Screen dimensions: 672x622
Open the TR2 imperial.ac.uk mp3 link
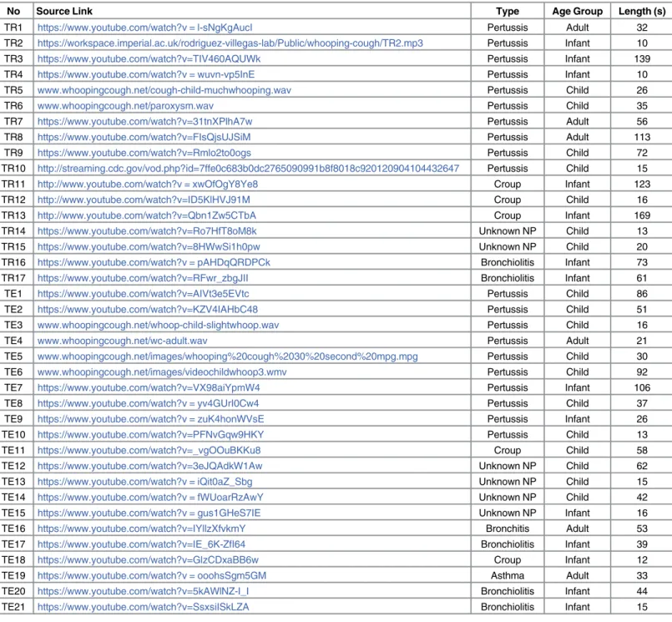click(230, 43)
